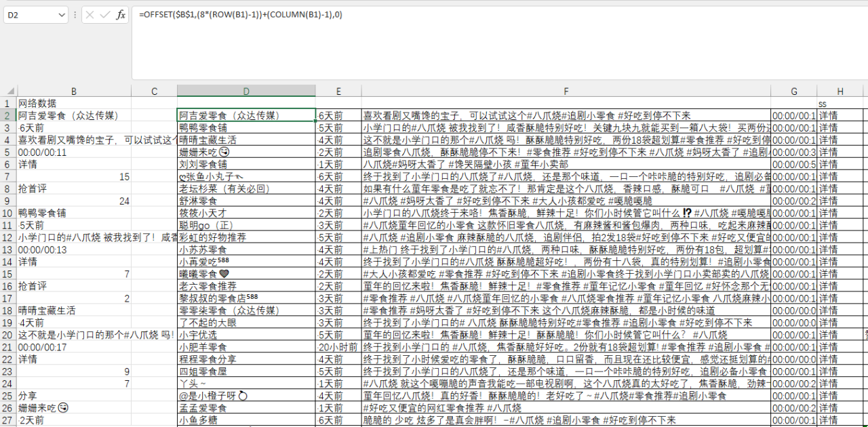This screenshot has width=868, height=427.
Task: Select column F header
Action: [x=566, y=91]
